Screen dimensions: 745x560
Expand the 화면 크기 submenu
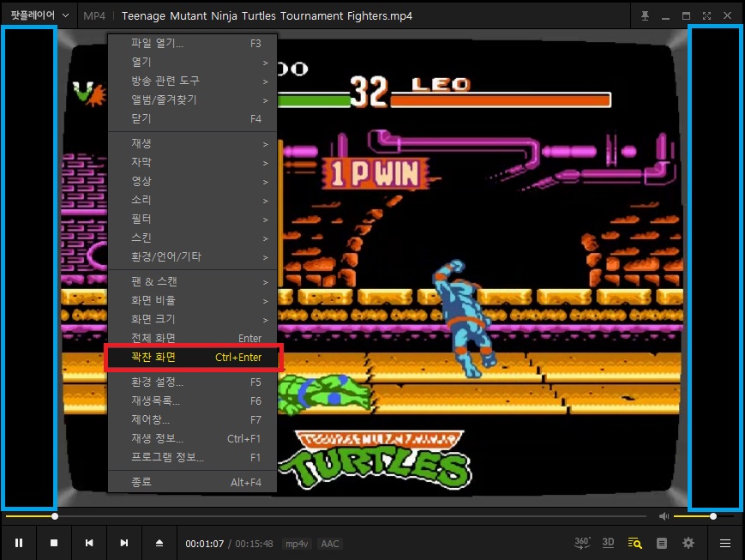[192, 320]
